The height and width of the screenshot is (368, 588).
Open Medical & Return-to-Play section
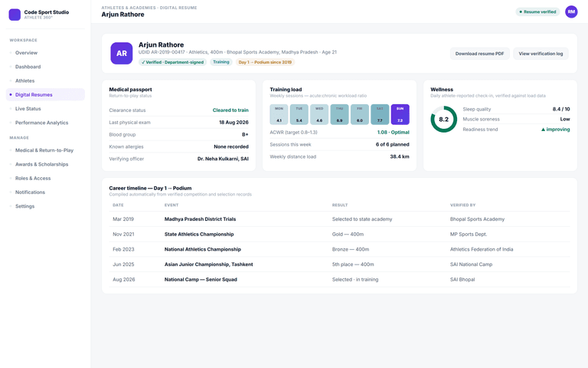[45, 150]
